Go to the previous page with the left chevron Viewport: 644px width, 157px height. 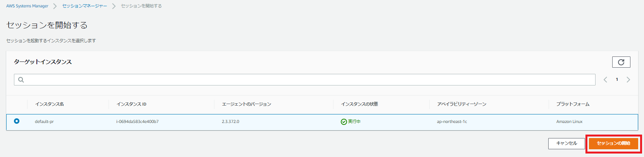(605, 80)
